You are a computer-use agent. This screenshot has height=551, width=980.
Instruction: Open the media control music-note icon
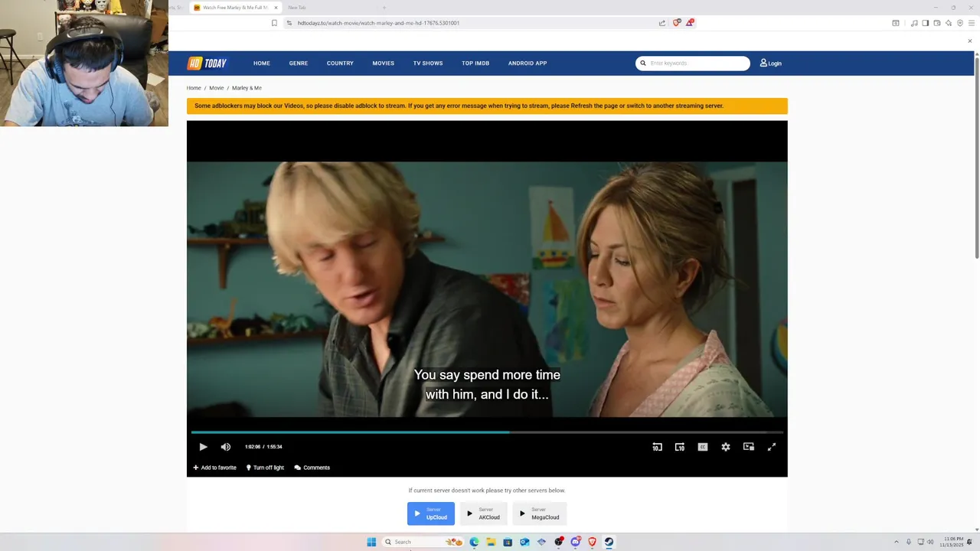pos(914,23)
